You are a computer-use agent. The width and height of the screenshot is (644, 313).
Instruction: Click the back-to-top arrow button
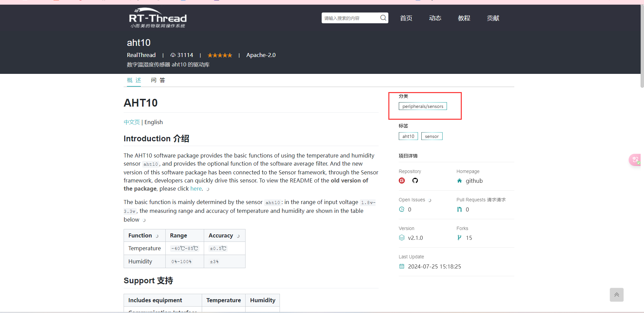[616, 295]
